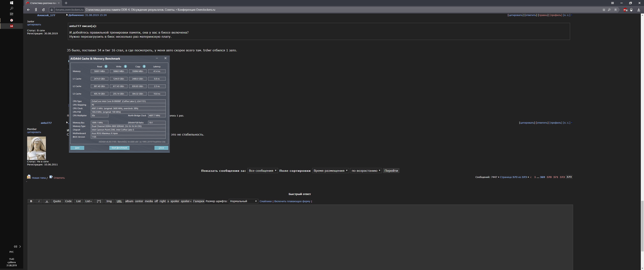Open the new tab plus button
The image size is (644, 270).
click(x=66, y=3)
